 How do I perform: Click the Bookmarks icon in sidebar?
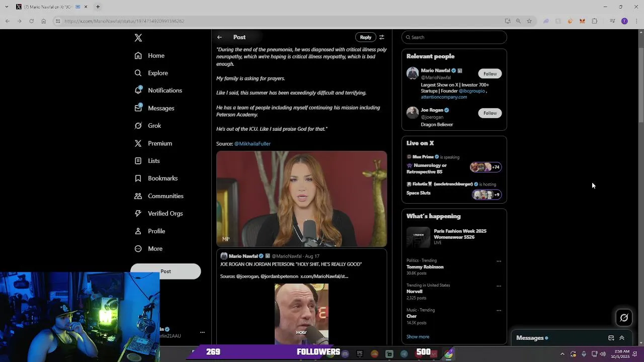click(138, 178)
